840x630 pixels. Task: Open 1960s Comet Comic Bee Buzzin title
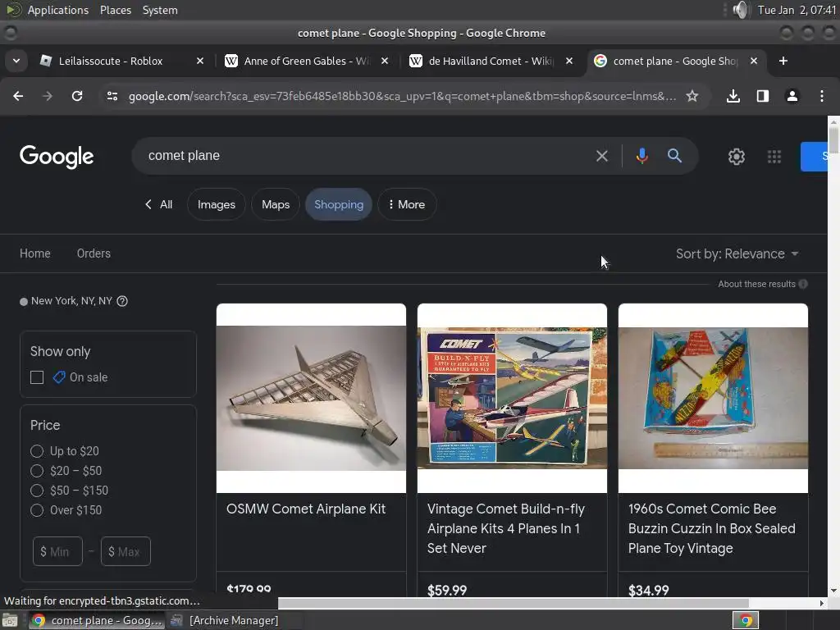pyautogui.click(x=712, y=528)
